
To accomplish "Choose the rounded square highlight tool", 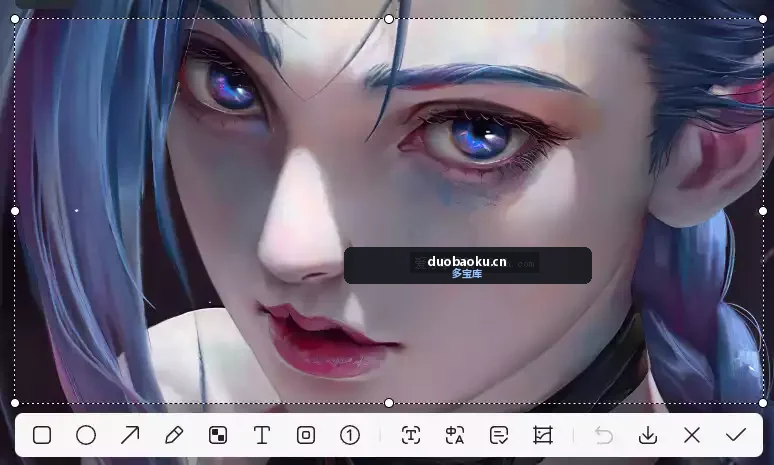I will point(306,435).
